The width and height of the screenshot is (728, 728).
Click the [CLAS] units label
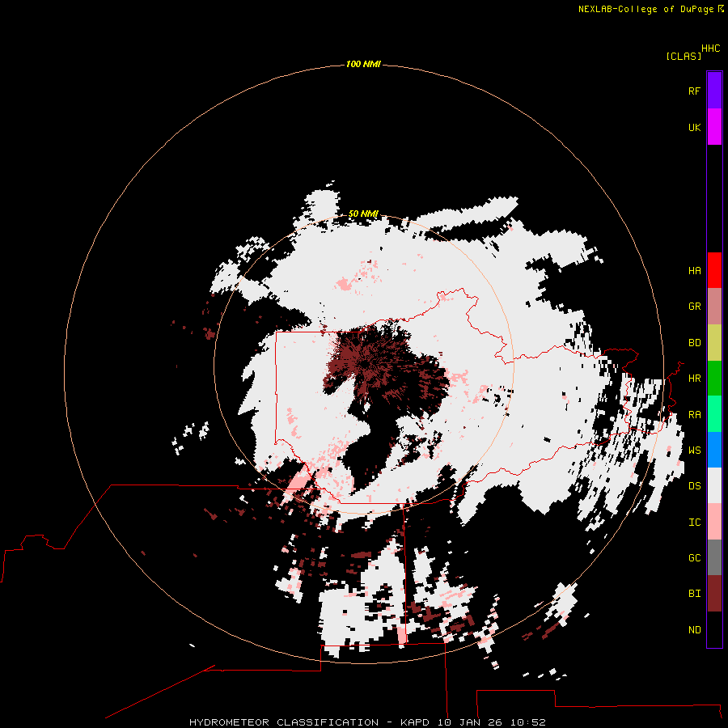[x=684, y=56]
